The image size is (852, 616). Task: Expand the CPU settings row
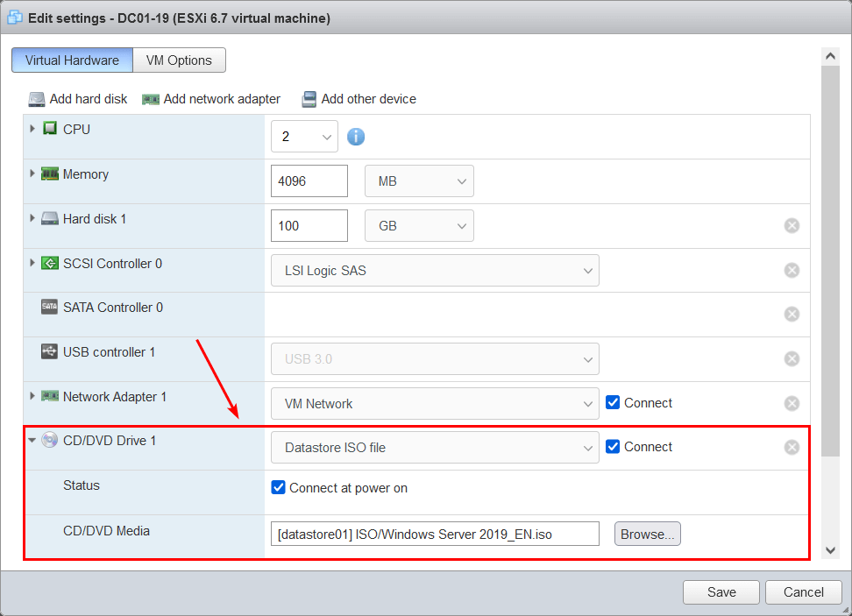point(32,129)
